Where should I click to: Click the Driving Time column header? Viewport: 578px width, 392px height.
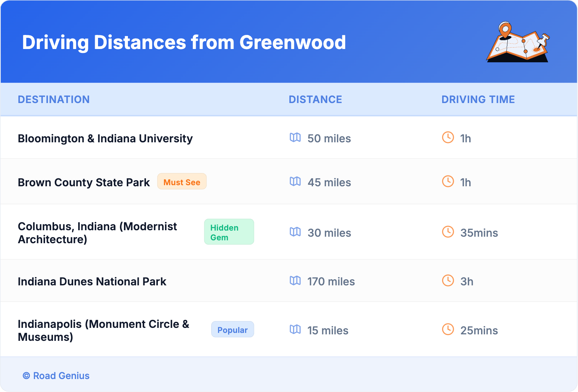click(x=478, y=99)
